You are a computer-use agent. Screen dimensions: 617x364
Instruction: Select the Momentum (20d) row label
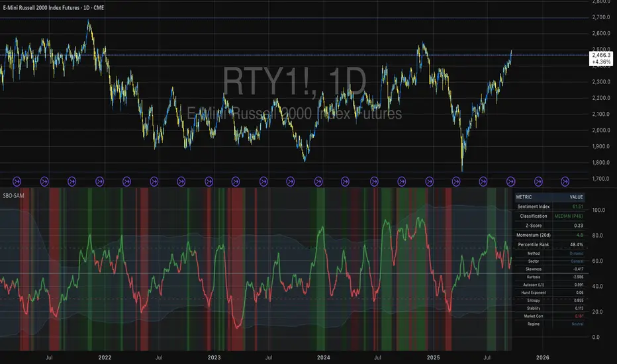[533, 235]
